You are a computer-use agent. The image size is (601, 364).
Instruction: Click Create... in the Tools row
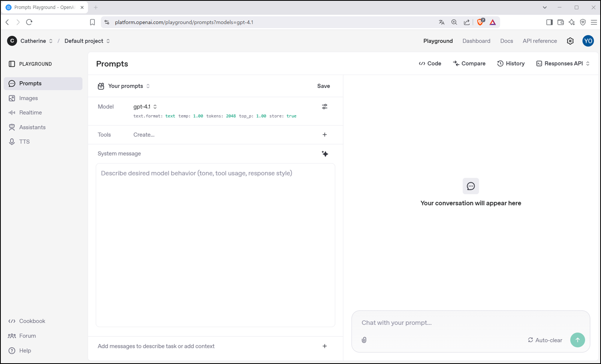tap(144, 134)
